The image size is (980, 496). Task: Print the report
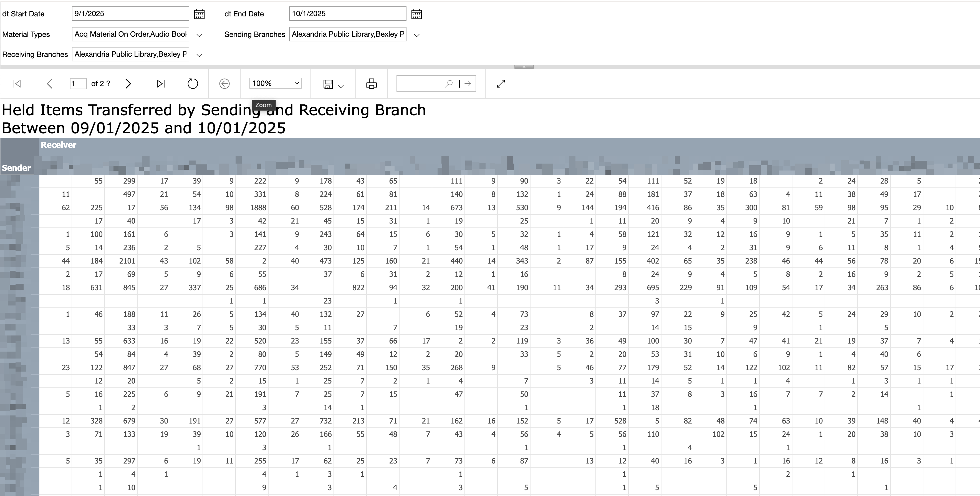click(371, 84)
